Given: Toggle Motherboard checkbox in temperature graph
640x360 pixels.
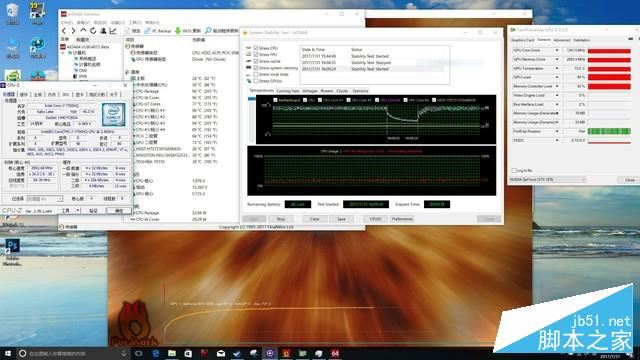Looking at the screenshot, I should coord(276,100).
